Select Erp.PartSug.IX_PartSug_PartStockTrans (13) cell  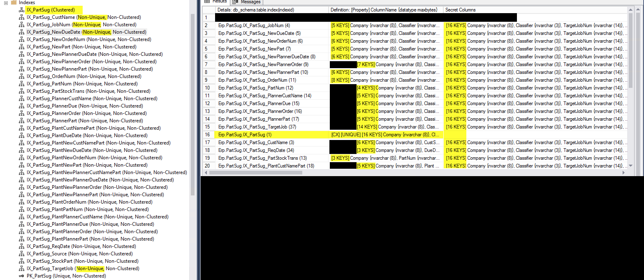point(271,158)
